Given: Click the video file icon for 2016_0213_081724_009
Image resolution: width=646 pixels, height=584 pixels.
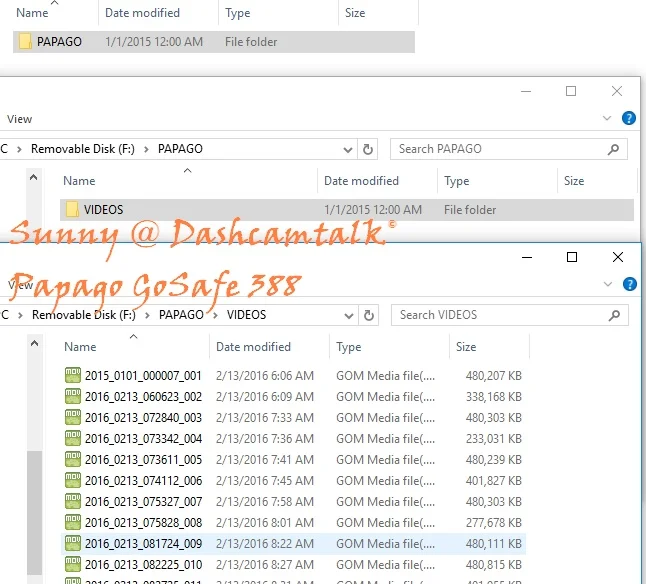Looking at the screenshot, I should coord(73,544).
